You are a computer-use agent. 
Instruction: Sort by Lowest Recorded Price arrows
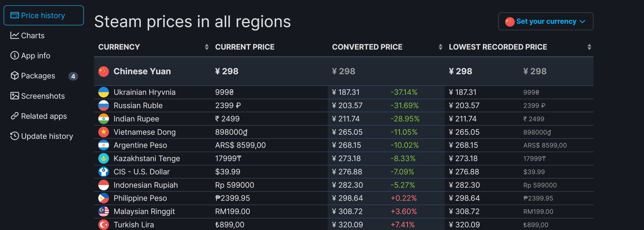coord(589,47)
